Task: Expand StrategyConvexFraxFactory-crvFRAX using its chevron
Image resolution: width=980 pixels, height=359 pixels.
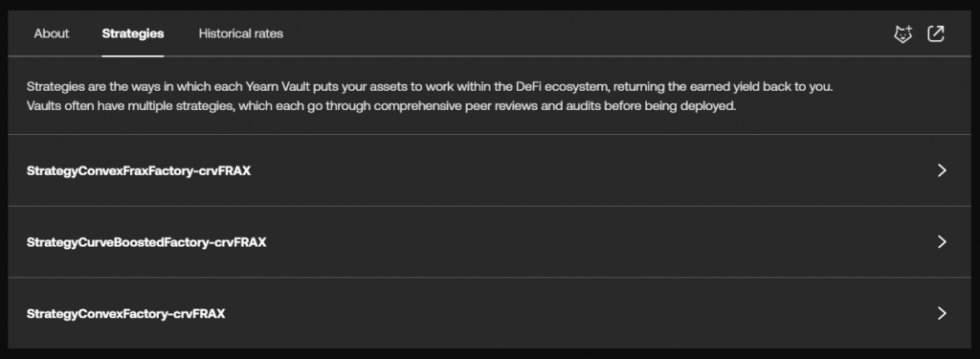Action: point(942,170)
